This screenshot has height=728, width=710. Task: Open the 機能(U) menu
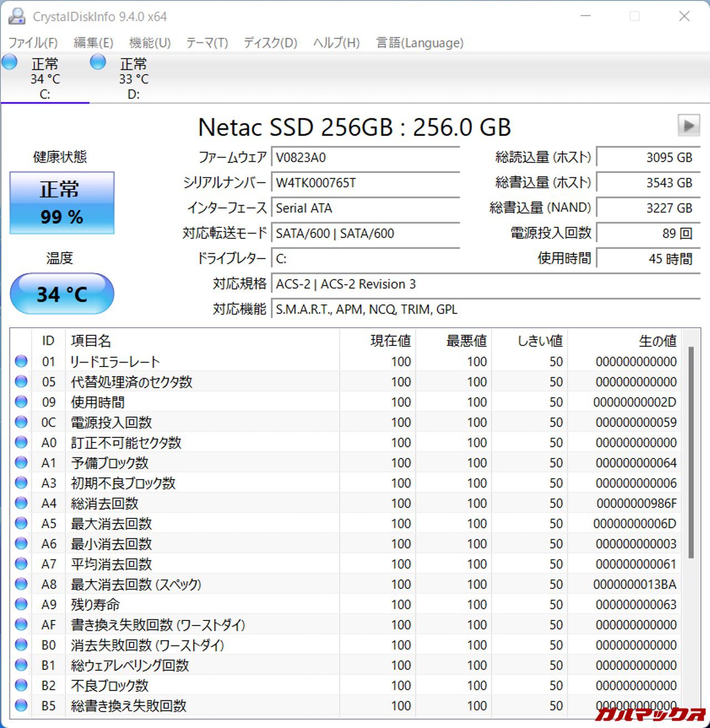point(150,43)
